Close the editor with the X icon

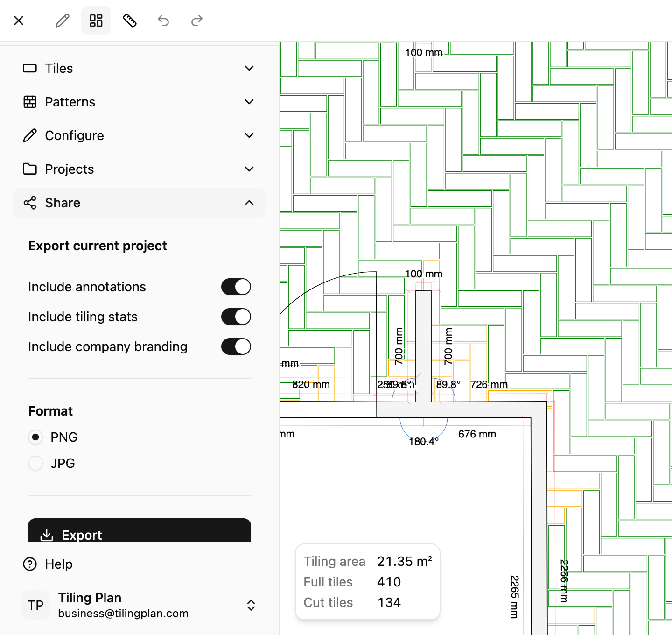[19, 21]
